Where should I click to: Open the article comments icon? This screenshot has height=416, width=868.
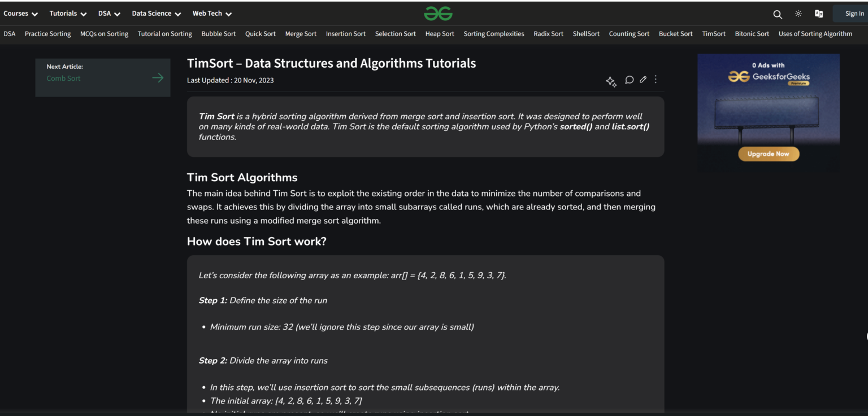click(629, 80)
